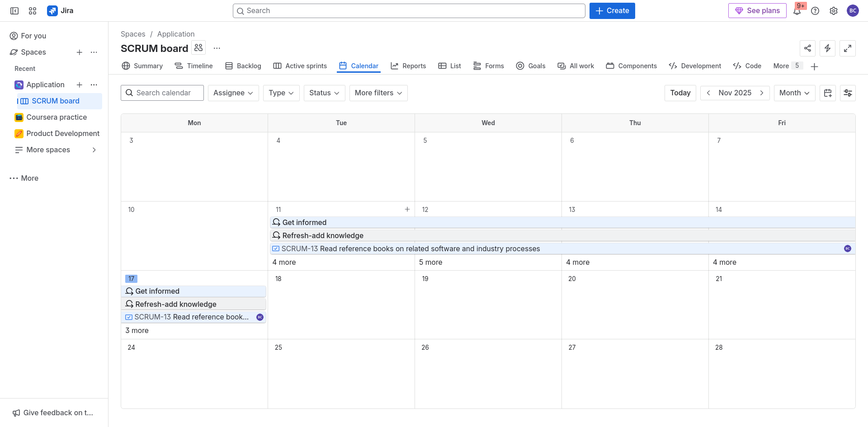
Task: Jump to Today on the calendar
Action: [680, 93]
